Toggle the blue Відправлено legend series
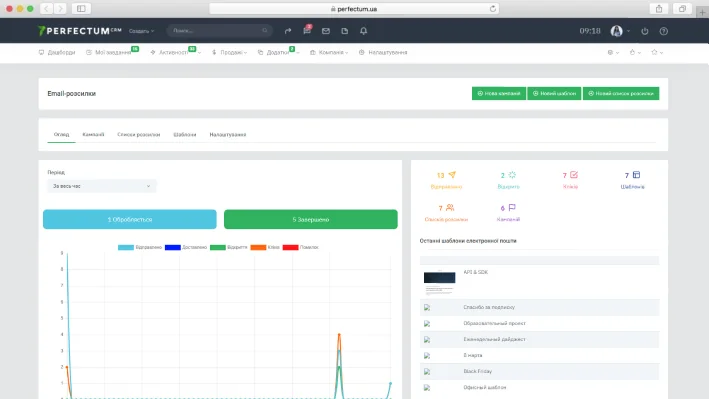 (140, 247)
